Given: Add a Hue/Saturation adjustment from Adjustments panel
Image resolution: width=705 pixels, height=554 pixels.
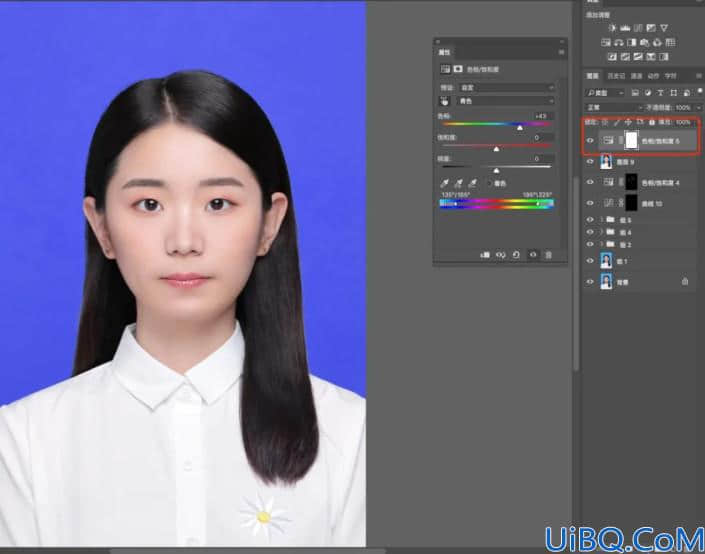Looking at the screenshot, I should point(606,43).
